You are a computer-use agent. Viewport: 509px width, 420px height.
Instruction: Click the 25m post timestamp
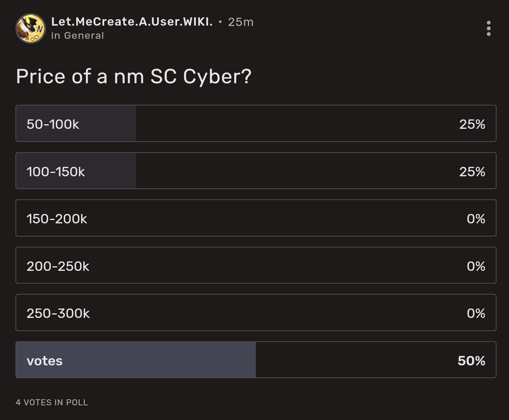[241, 22]
